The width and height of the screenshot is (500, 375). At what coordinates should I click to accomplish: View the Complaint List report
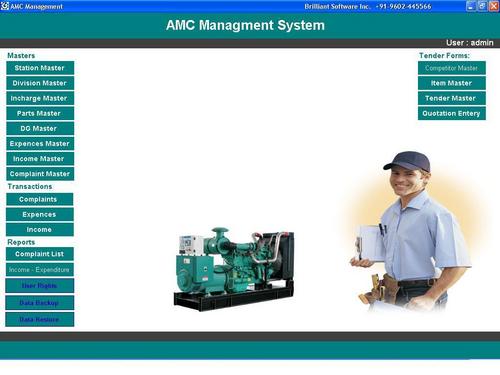(40, 254)
